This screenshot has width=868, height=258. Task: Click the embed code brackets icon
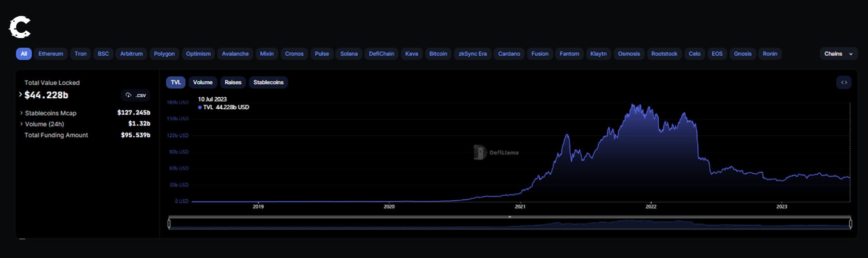pyautogui.click(x=844, y=82)
